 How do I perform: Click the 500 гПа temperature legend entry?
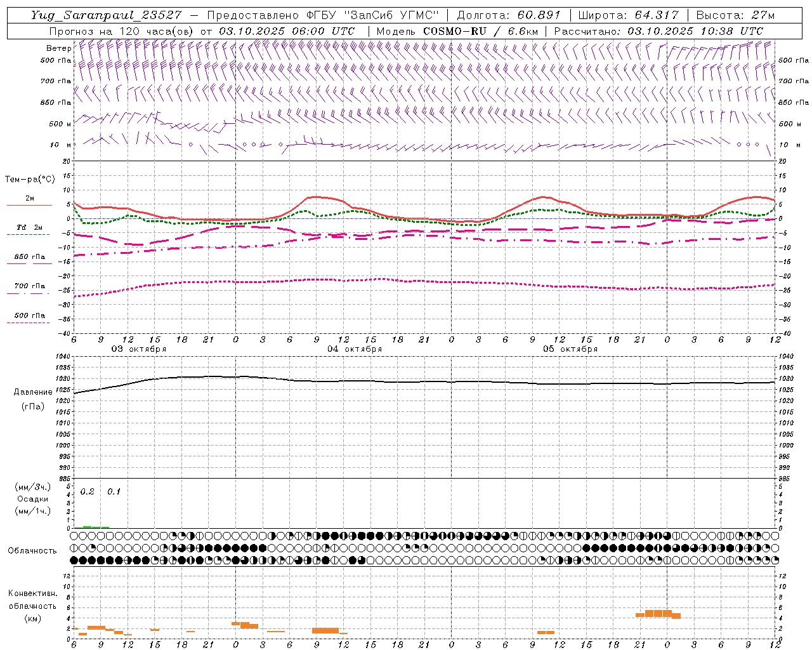pyautogui.click(x=30, y=315)
